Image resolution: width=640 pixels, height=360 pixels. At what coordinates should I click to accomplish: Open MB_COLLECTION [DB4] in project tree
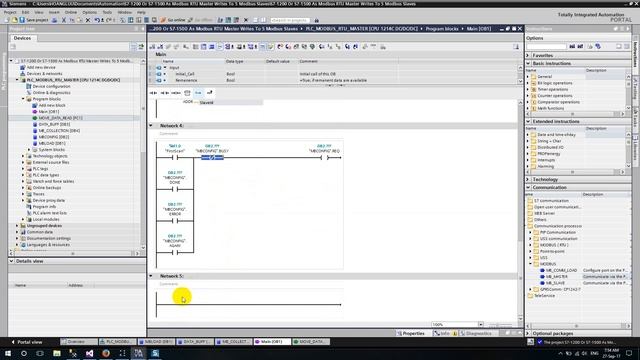(59, 131)
